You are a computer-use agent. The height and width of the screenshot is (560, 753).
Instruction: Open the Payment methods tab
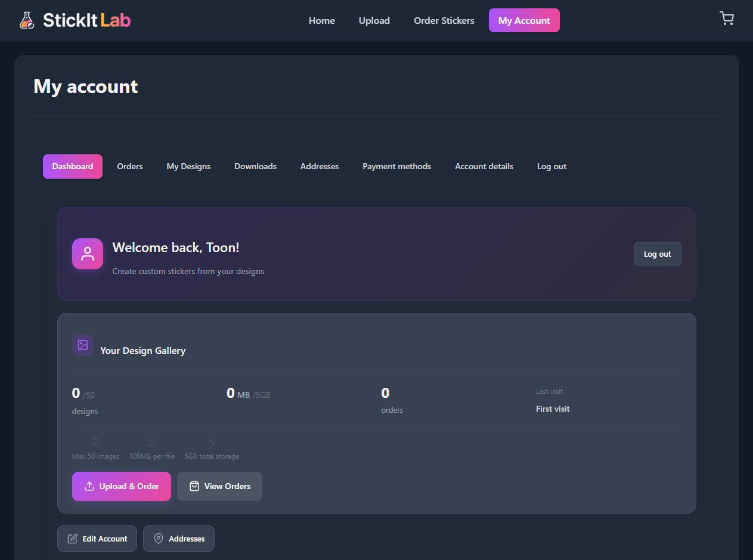coord(397,166)
